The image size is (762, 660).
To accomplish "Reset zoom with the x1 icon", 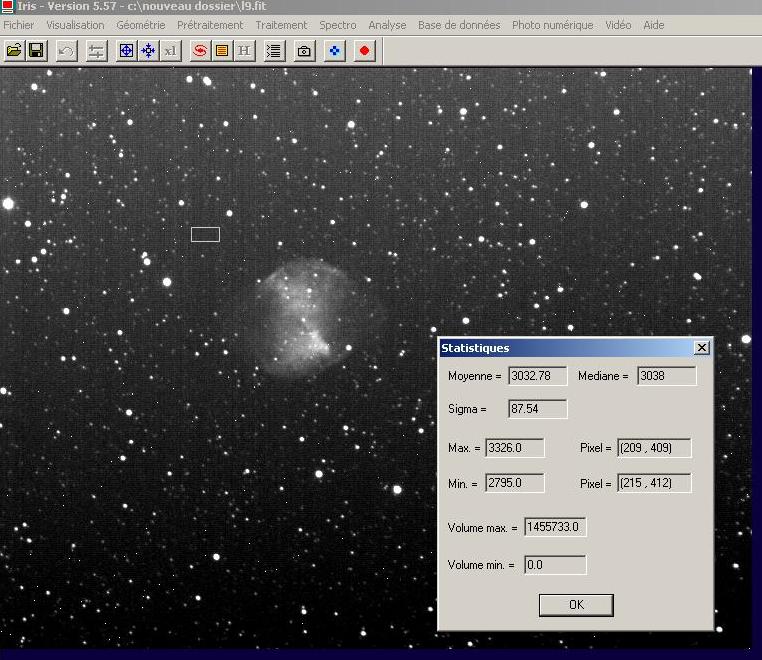I will 170,50.
